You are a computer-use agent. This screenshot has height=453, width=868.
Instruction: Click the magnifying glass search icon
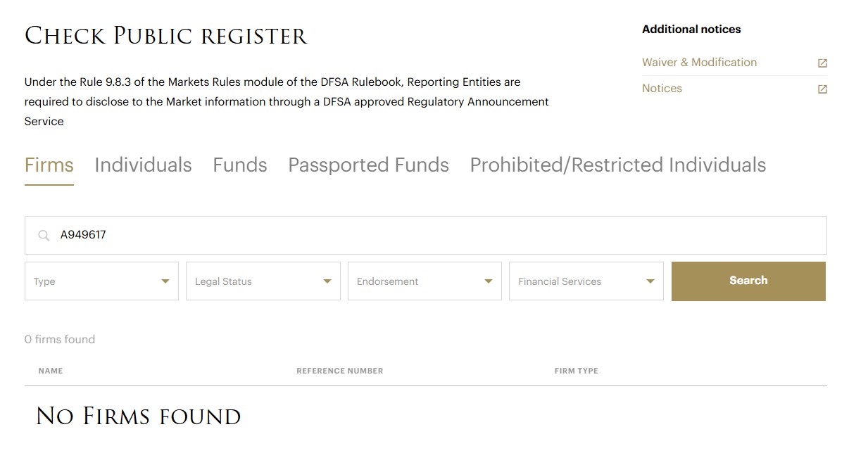(44, 236)
